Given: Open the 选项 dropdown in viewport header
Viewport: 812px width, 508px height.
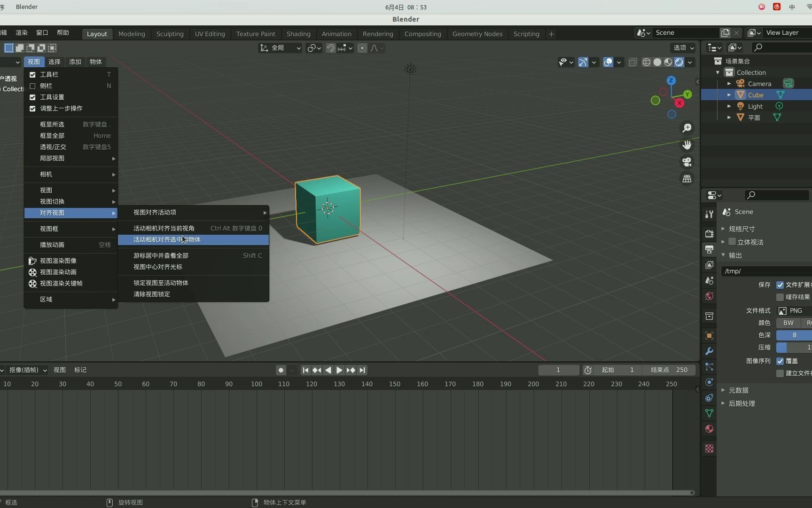Looking at the screenshot, I should 682,48.
